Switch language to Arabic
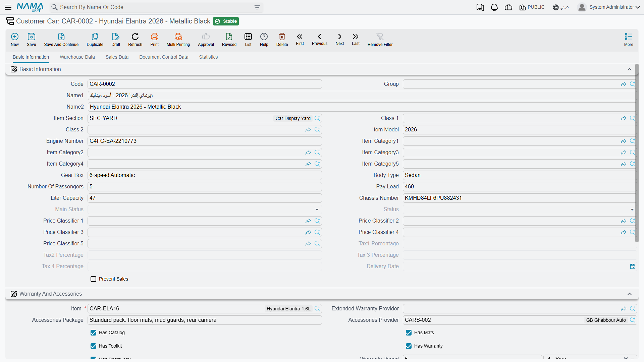This screenshot has height=362, width=644. pyautogui.click(x=561, y=7)
